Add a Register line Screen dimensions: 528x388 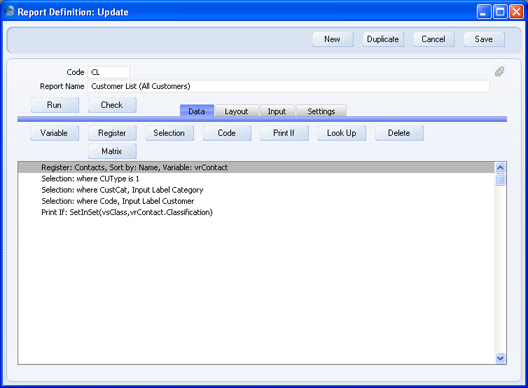(x=112, y=133)
